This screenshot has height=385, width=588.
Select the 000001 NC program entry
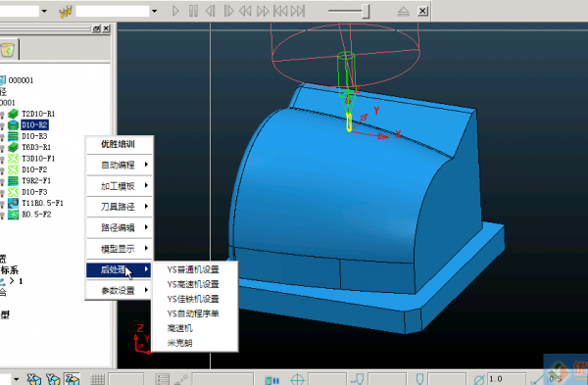point(21,80)
